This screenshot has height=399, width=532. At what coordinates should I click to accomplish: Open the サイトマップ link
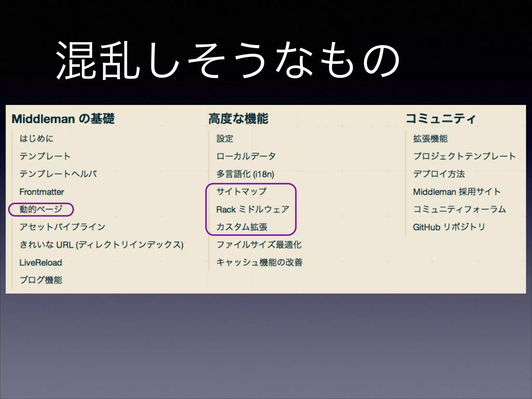coord(242,192)
